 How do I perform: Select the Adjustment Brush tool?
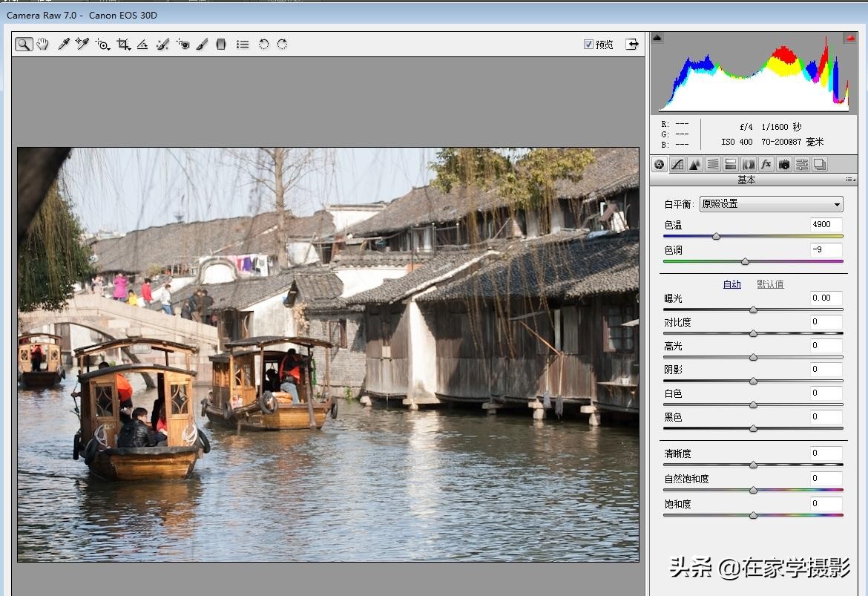click(x=202, y=45)
